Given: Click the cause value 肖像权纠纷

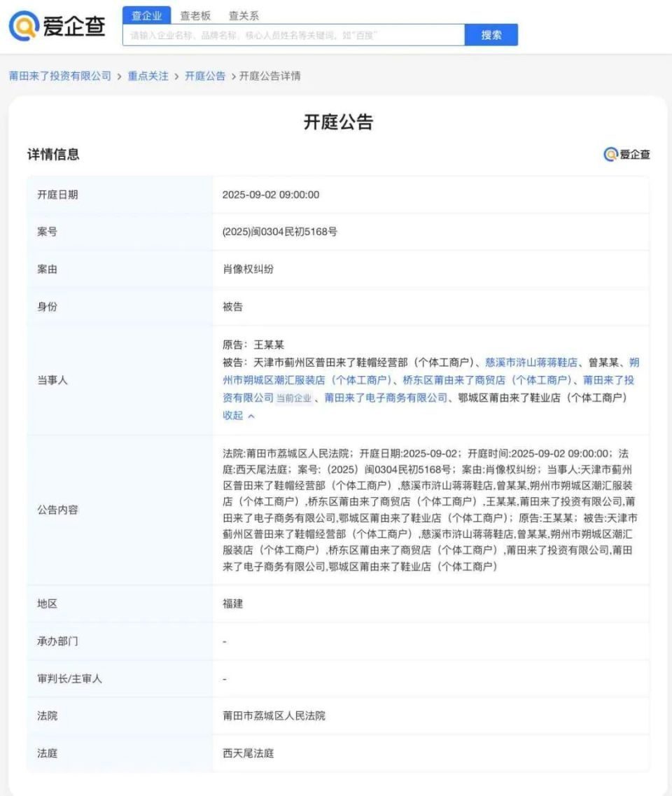Looking at the screenshot, I should [x=248, y=269].
